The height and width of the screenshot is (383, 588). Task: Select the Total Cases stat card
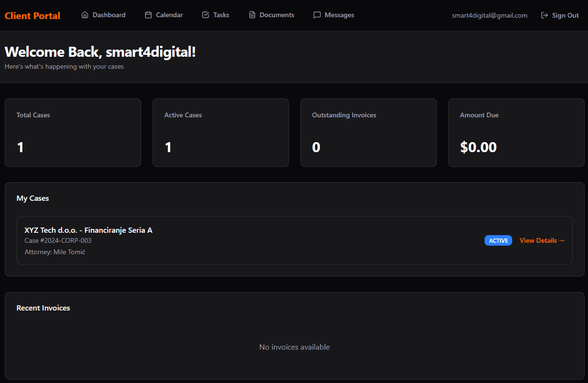pos(72,132)
